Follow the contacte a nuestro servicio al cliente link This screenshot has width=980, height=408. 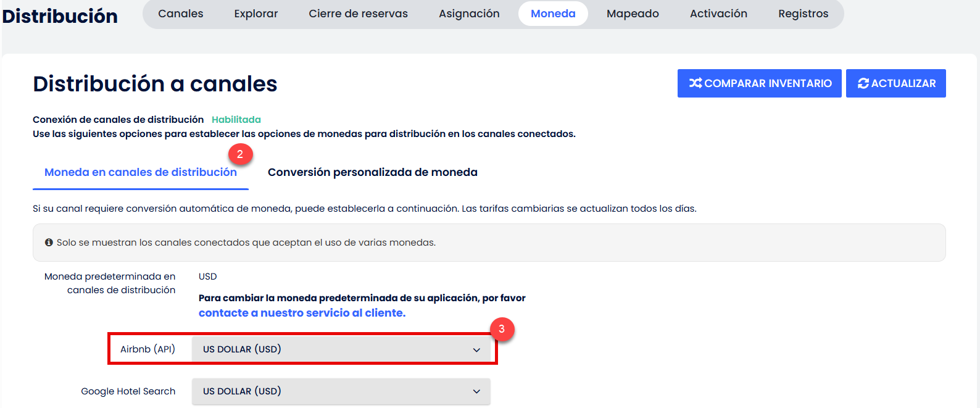(302, 313)
